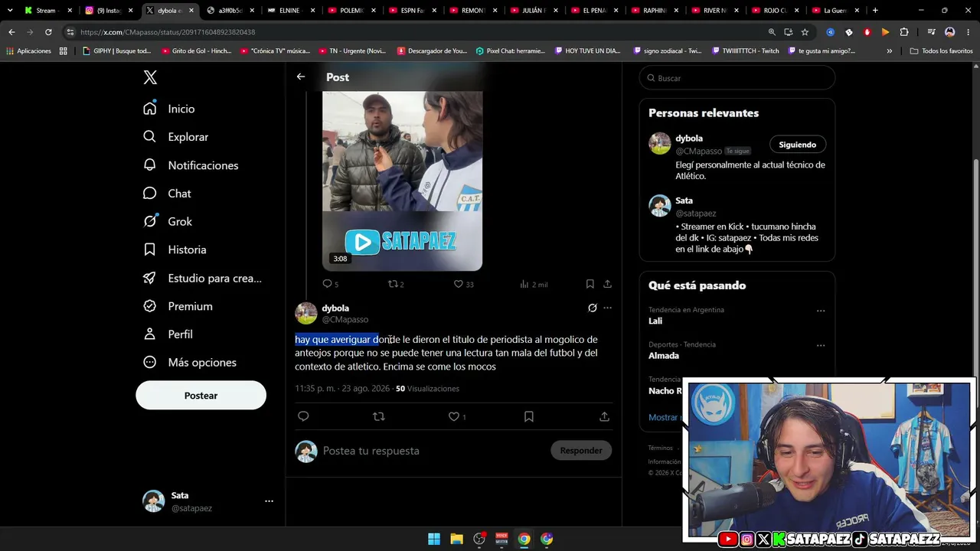Expand Más opciones menu

190,362
